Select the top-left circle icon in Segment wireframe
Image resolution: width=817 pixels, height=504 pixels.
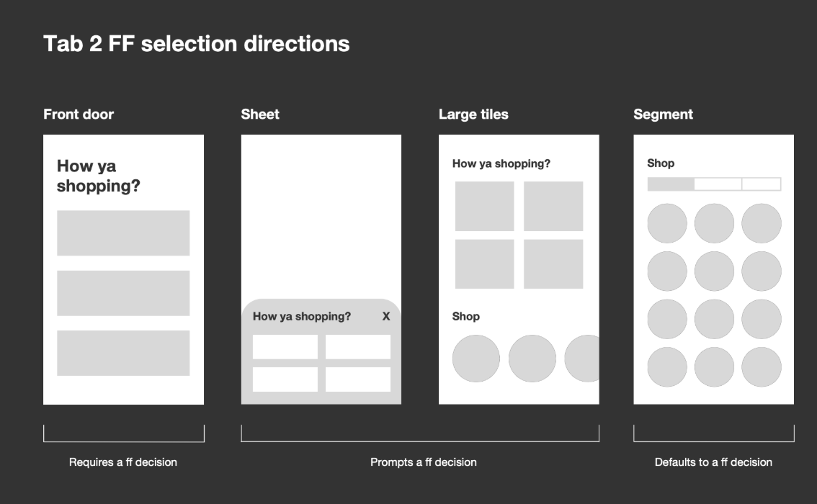(x=666, y=223)
